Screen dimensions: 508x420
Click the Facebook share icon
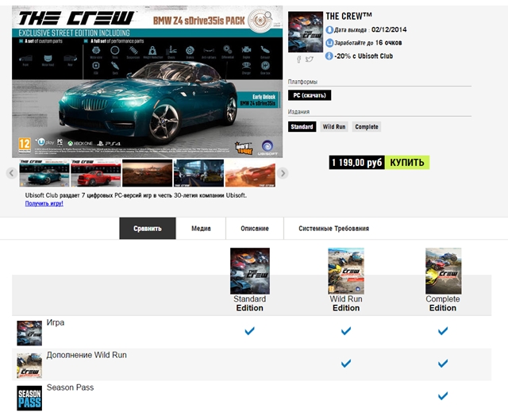point(298,60)
